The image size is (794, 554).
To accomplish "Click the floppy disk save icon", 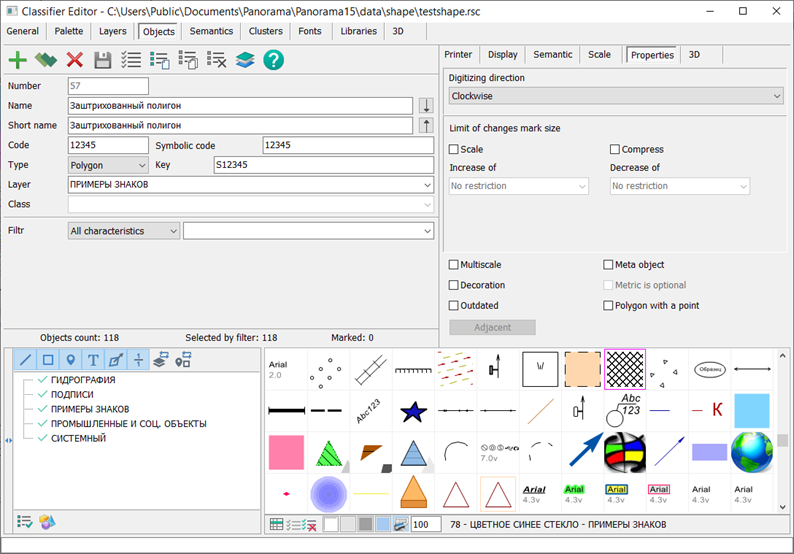I will coord(102,60).
